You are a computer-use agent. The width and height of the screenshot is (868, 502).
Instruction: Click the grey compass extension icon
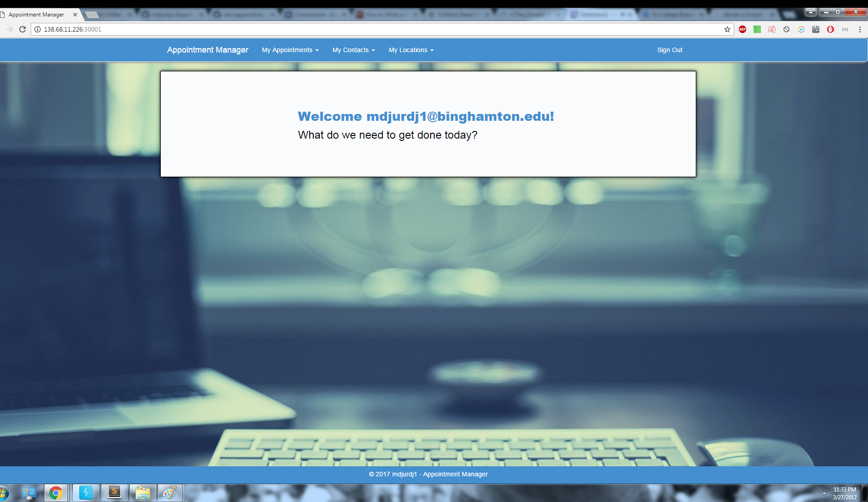point(816,29)
